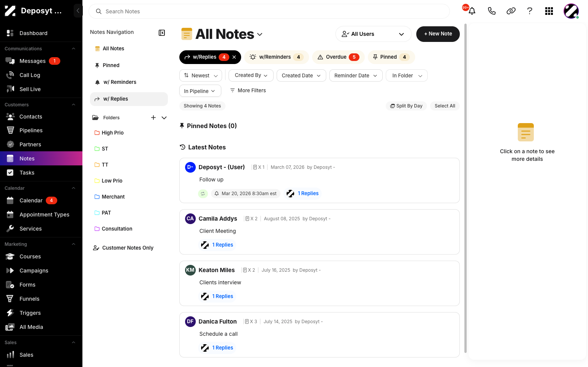The height and width of the screenshot is (367, 588).
Task: Open the Created By filter dropdown
Action: pos(251,75)
